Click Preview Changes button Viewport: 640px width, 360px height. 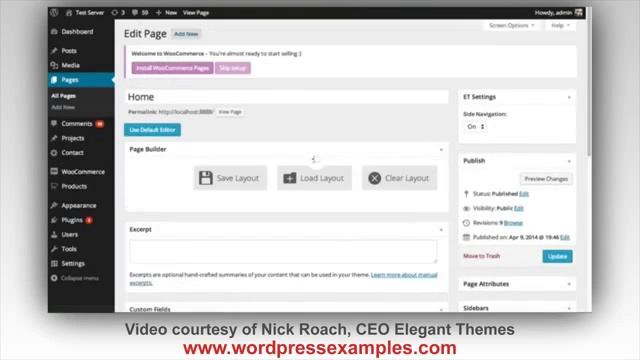click(x=546, y=179)
